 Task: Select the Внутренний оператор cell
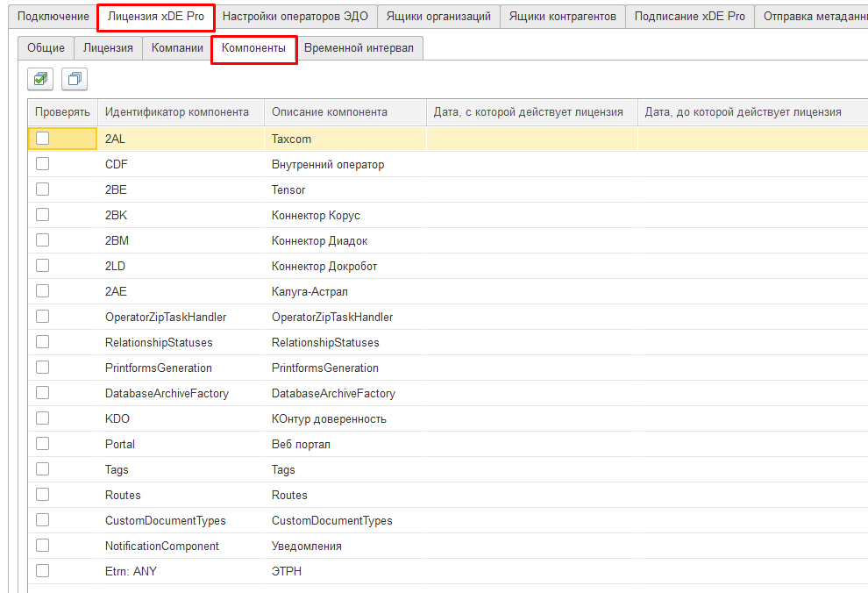(x=345, y=164)
